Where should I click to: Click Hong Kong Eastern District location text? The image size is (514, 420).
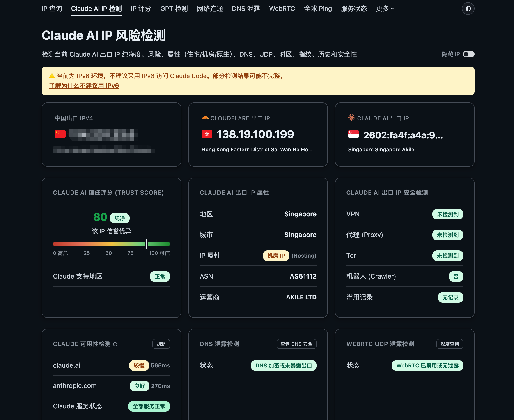[x=257, y=150]
